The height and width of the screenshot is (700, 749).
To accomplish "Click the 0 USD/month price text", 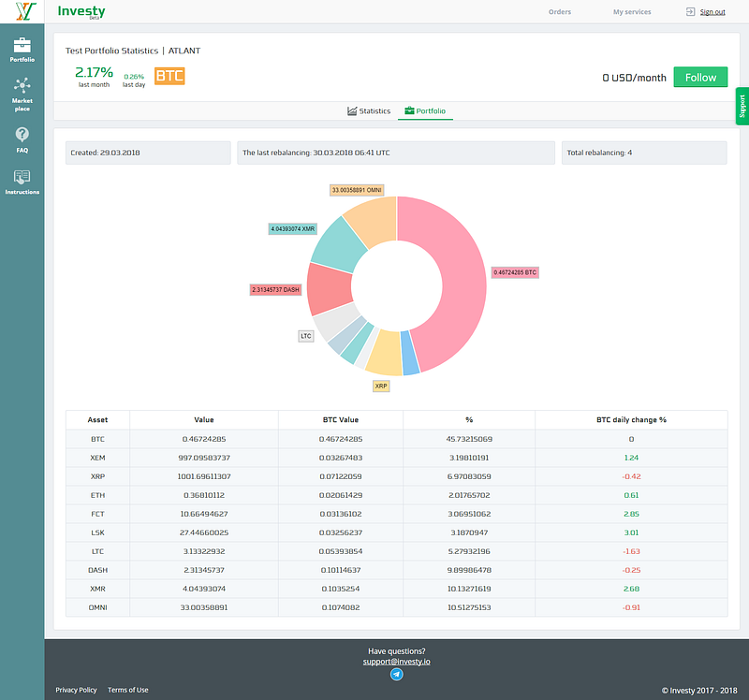I will (635, 78).
